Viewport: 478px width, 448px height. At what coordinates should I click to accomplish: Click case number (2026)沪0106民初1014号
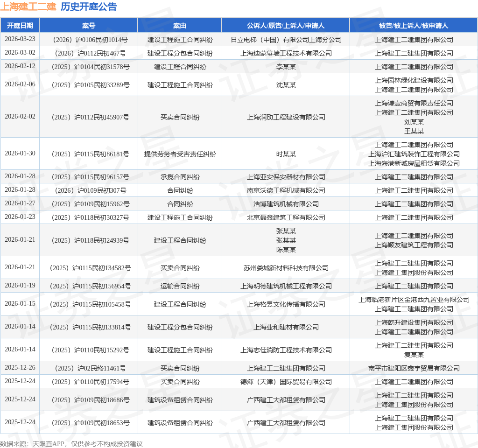pos(89,40)
